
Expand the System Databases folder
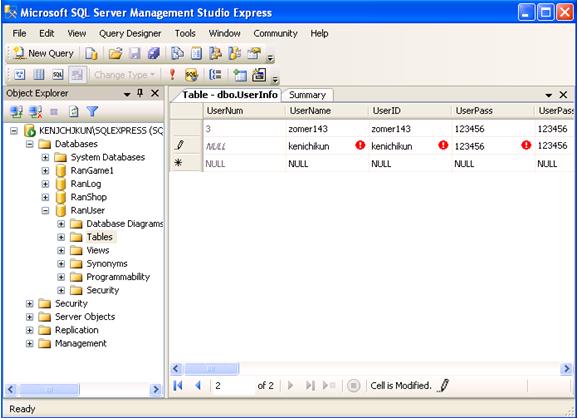pyautogui.click(x=45, y=157)
